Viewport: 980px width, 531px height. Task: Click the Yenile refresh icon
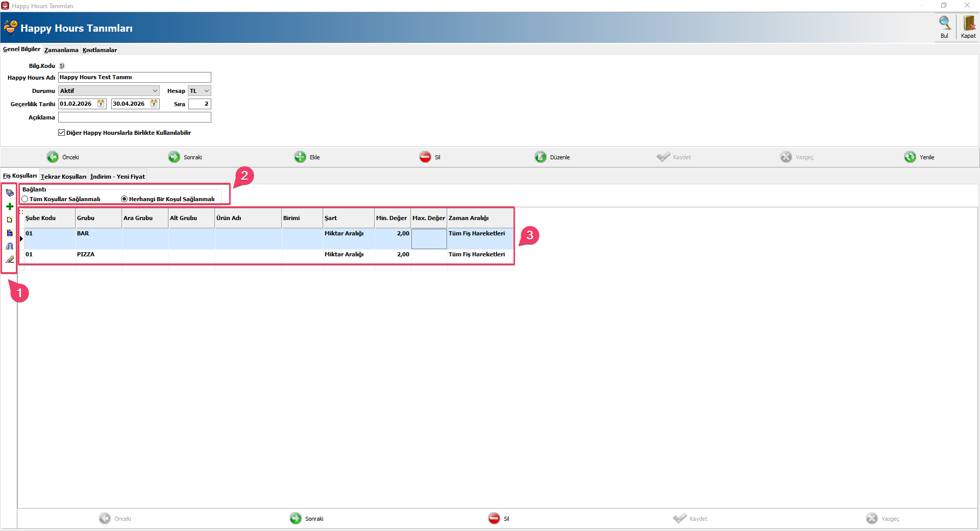910,157
